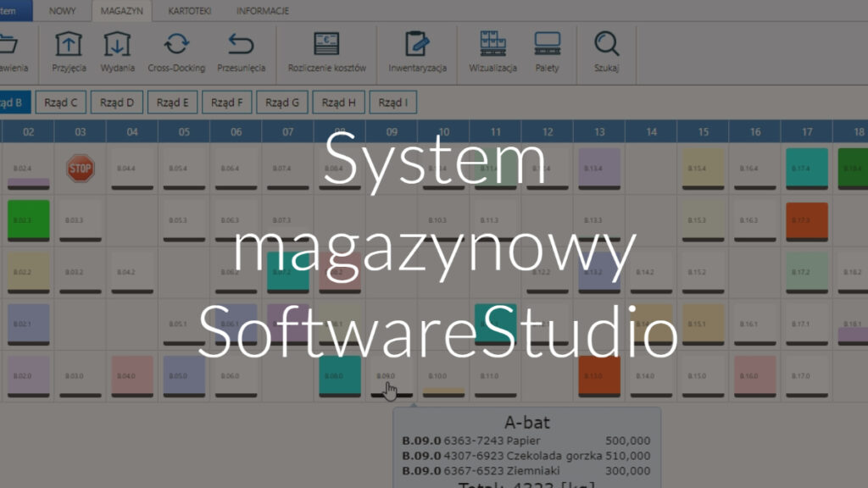The width and height of the screenshot is (868, 488).
Task: Launch the Cross-Docking tool
Action: (x=176, y=53)
